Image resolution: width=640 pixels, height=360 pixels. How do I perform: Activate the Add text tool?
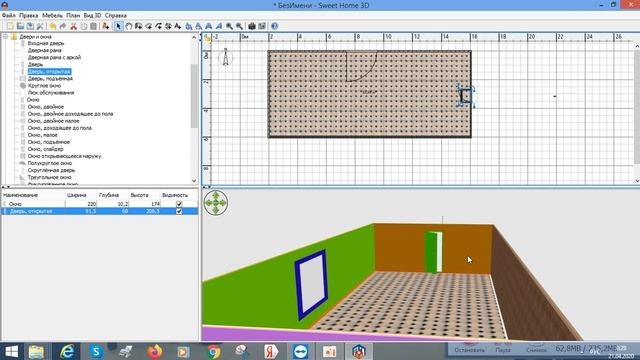click(178, 26)
